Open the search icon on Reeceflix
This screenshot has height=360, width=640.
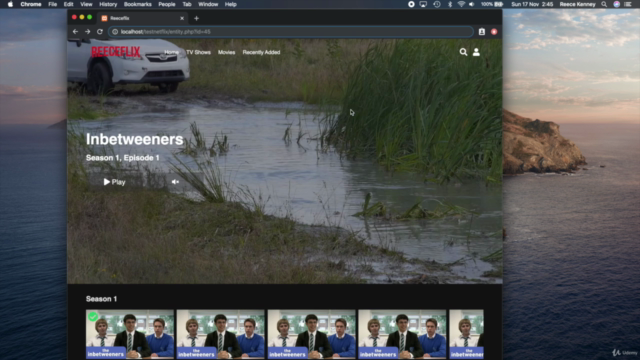[x=463, y=52]
